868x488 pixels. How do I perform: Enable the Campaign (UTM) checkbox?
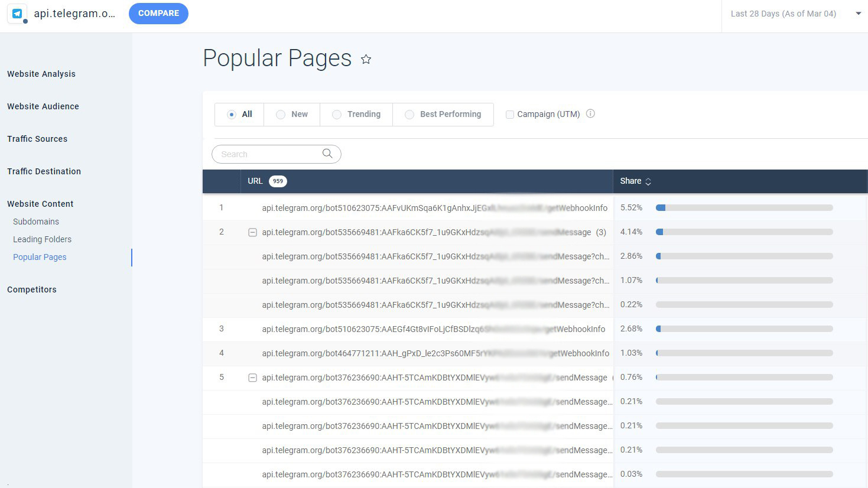coord(509,115)
